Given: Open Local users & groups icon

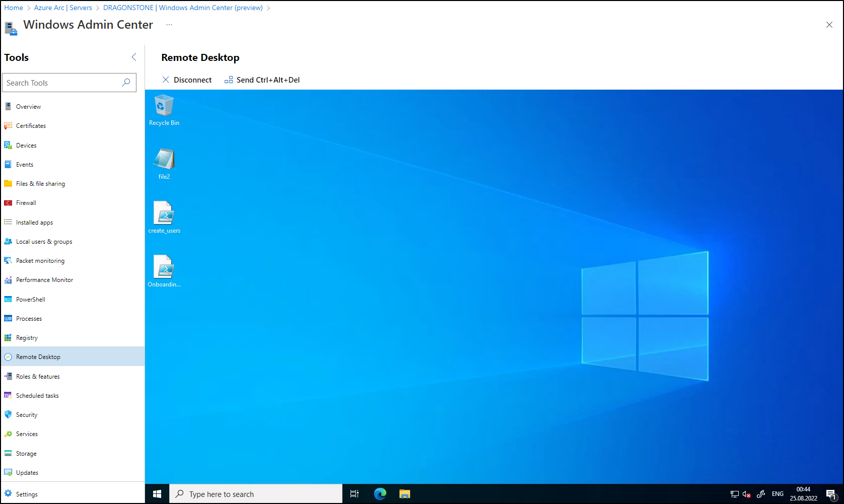Looking at the screenshot, I should click(x=8, y=241).
